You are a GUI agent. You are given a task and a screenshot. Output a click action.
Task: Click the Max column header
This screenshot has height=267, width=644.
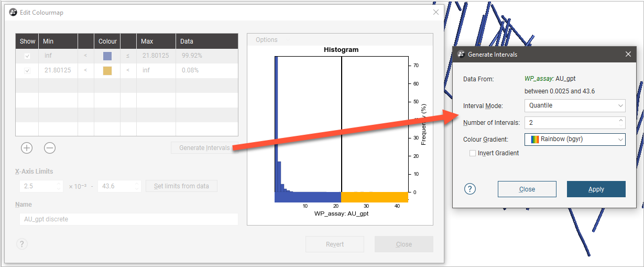(x=156, y=41)
